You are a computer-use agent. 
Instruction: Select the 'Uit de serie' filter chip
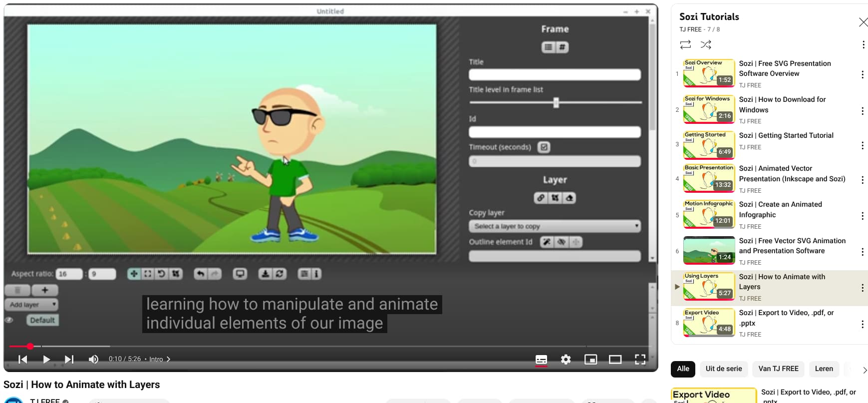[x=724, y=369]
